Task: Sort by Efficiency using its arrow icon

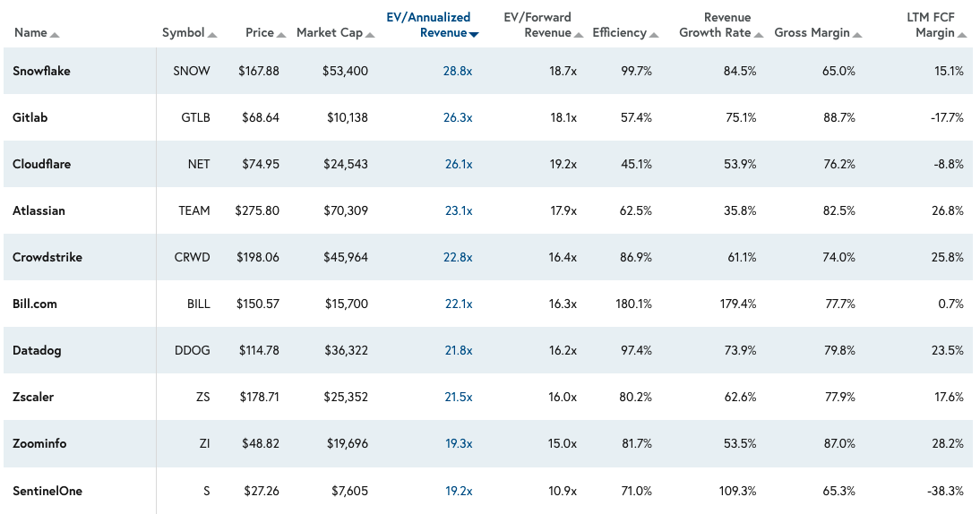Action: click(654, 34)
